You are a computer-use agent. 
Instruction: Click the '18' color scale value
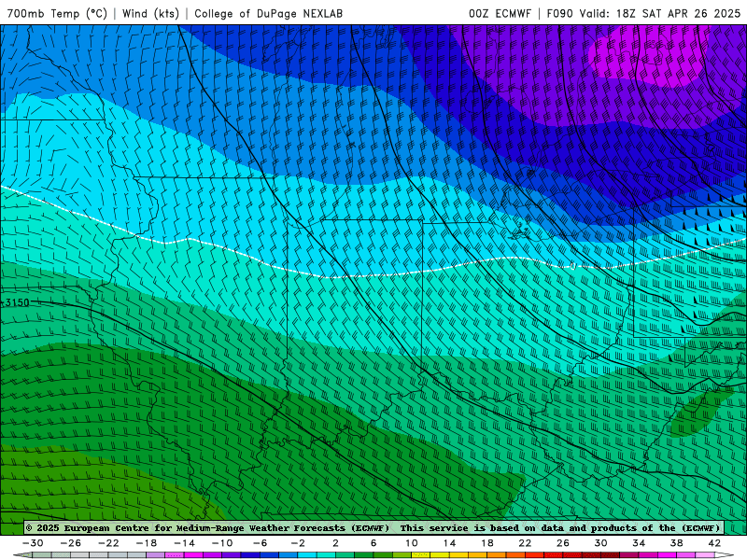(x=487, y=543)
